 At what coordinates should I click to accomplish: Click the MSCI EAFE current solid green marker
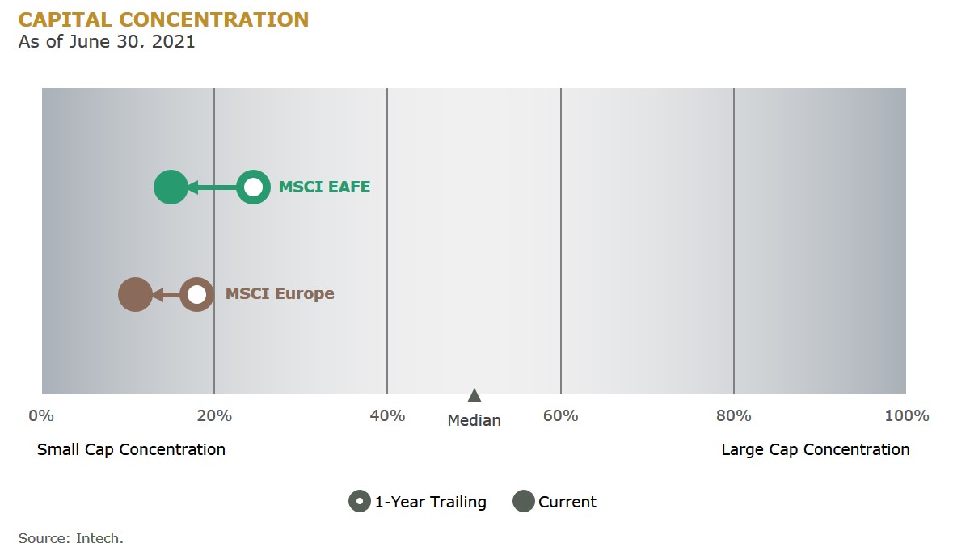(171, 187)
